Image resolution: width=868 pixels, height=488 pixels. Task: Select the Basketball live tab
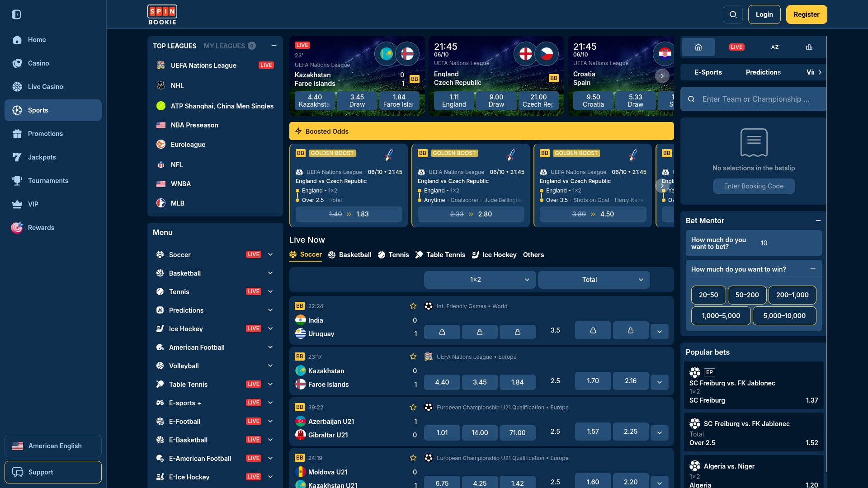350,255
